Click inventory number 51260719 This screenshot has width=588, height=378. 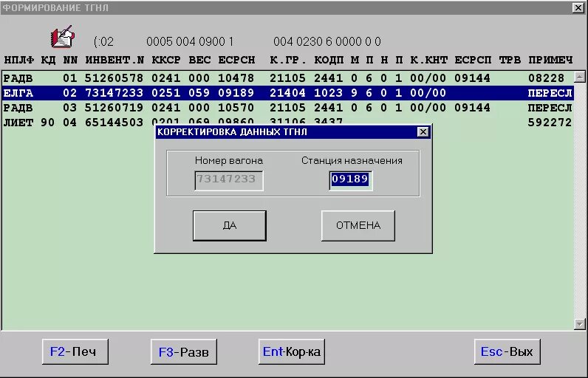coord(114,108)
